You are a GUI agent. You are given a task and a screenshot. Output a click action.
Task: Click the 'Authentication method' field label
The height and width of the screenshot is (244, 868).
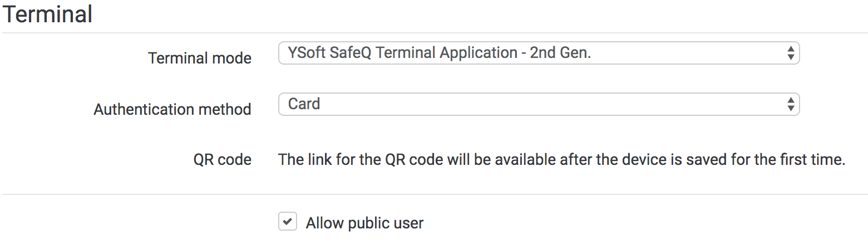172,109
